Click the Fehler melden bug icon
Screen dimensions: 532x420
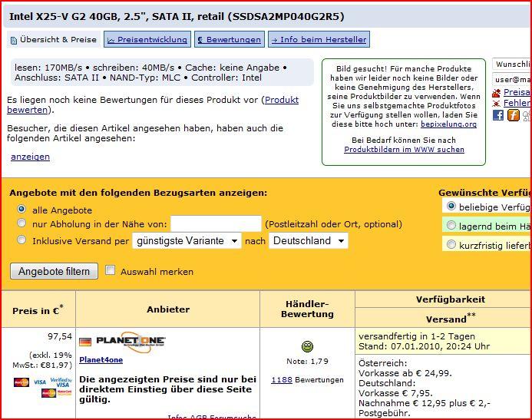pos(497,103)
